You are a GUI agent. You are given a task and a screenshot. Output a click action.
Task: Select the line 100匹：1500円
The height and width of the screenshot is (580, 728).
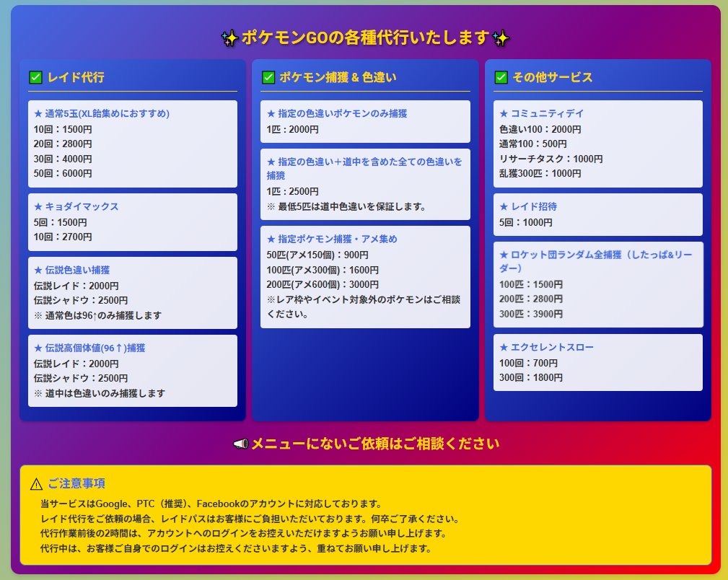pos(531,284)
